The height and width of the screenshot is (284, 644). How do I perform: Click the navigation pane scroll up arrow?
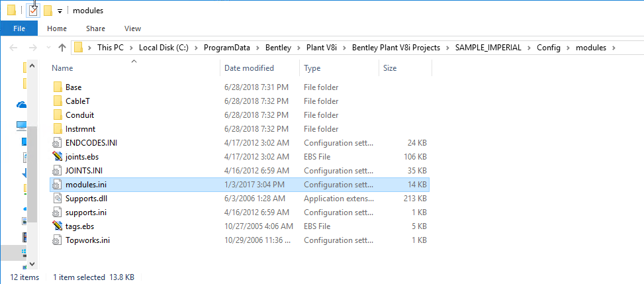32,66
